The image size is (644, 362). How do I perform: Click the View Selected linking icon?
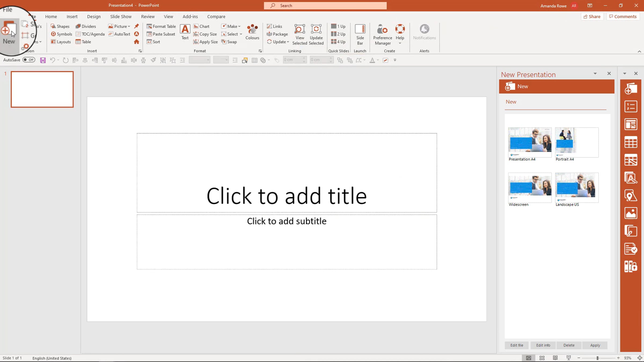pos(299,34)
